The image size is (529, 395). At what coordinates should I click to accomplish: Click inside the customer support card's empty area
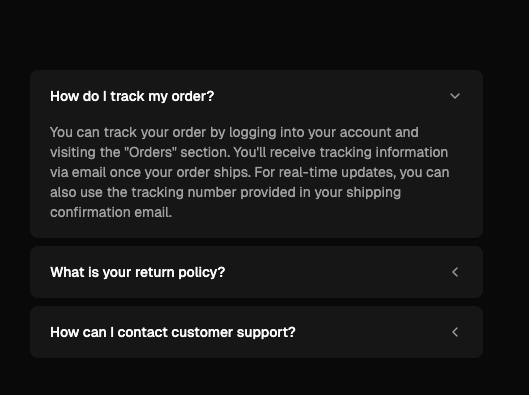371,332
